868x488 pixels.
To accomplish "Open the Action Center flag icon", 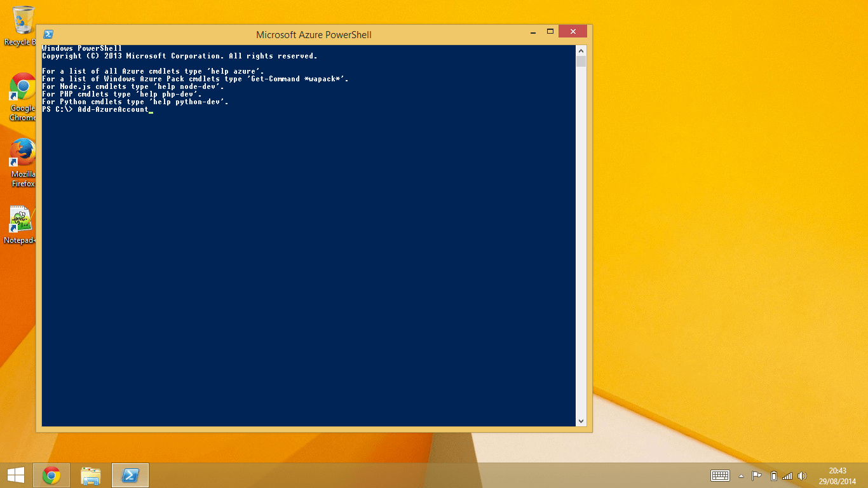I will [x=757, y=475].
